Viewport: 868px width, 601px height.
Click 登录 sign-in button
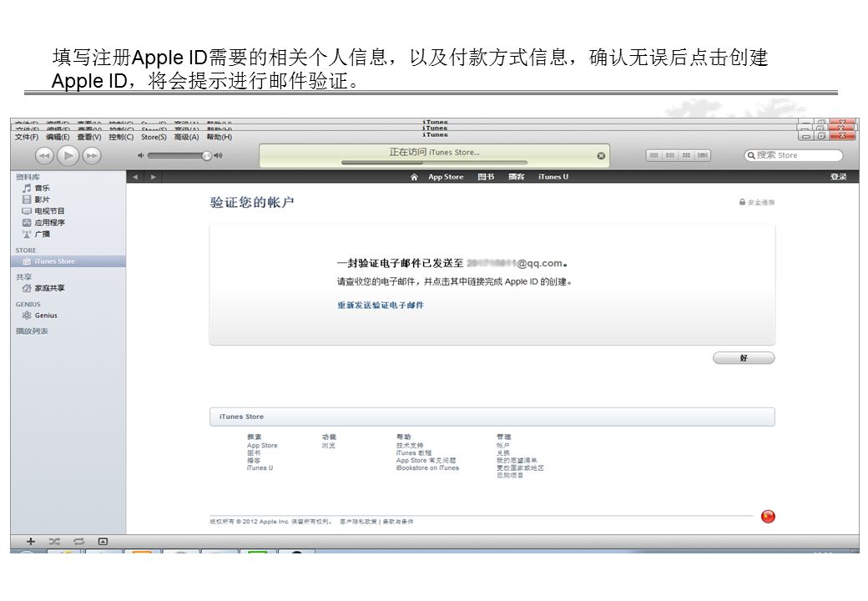pyautogui.click(x=838, y=177)
